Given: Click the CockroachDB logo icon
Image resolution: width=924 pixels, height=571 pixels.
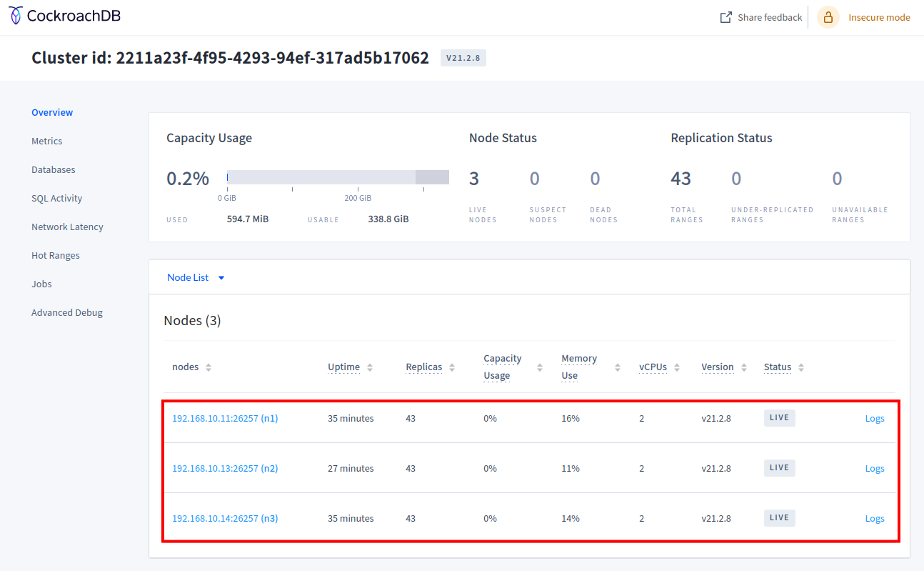Looking at the screenshot, I should [15, 16].
